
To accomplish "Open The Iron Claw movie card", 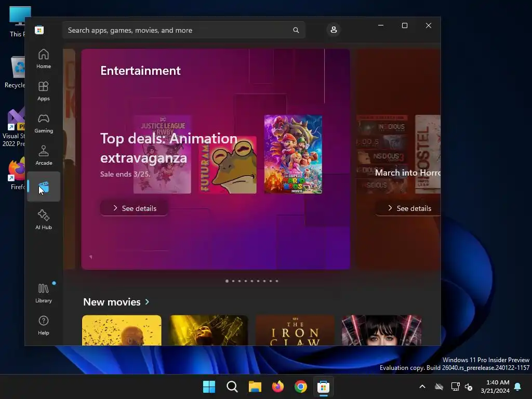I will [x=295, y=330].
